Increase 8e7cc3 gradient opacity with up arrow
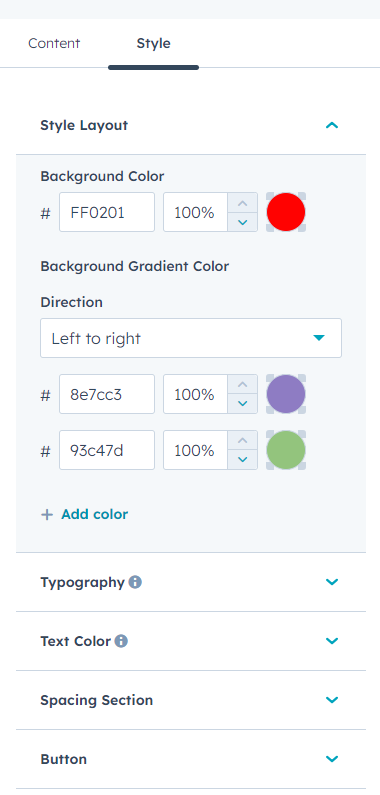This screenshot has height=795, width=380. pyautogui.click(x=243, y=385)
